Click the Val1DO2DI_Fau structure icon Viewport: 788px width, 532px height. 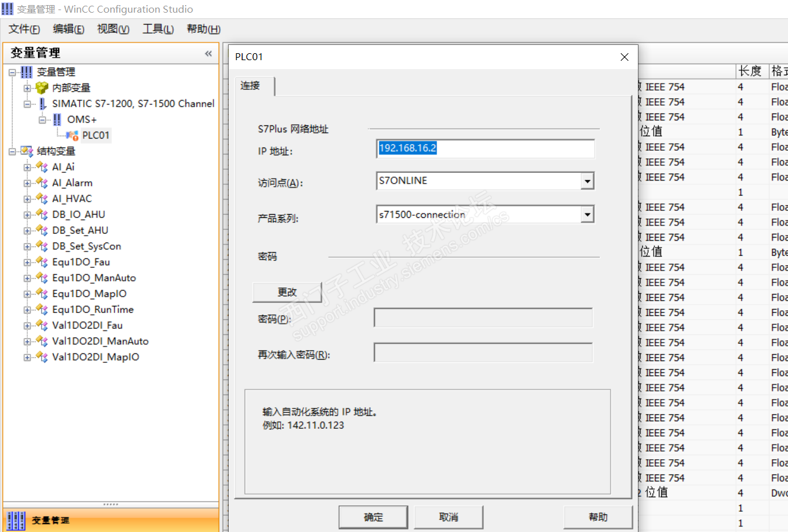click(x=42, y=326)
